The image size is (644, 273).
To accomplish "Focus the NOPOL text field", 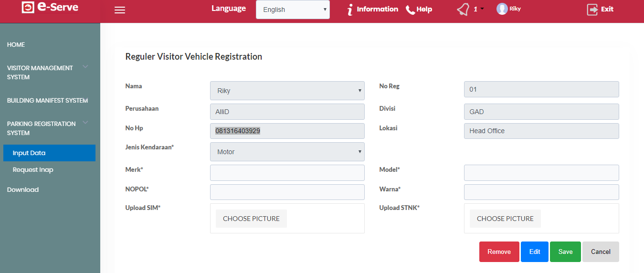I will tap(287, 192).
